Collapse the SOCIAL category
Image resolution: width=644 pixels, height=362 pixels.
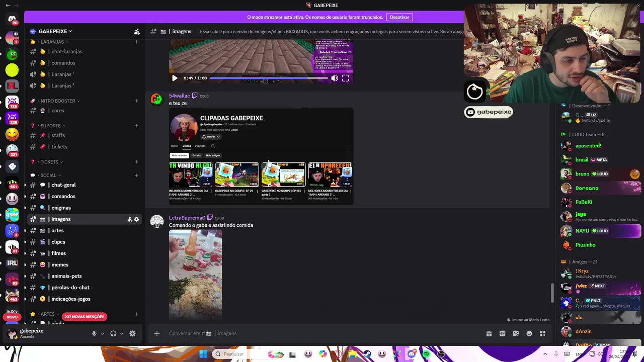point(51,175)
